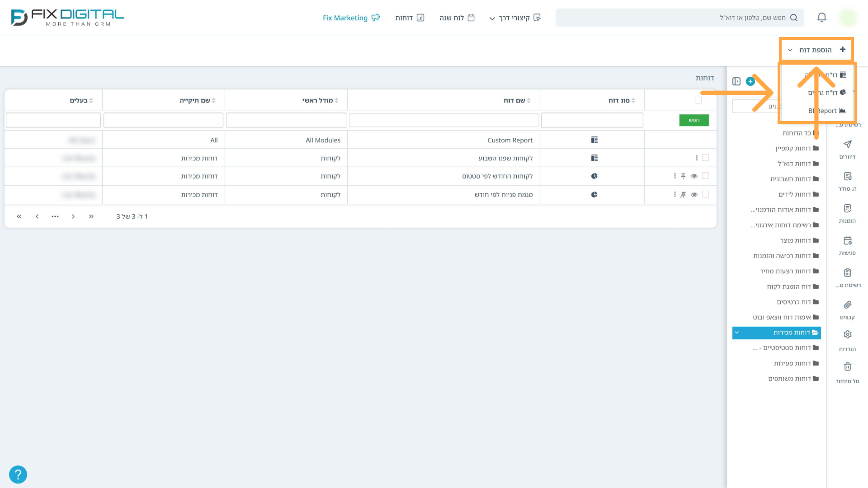Screen dimensions: 868x488
Task: Select BI Report from add-report menu
Action: (826, 111)
